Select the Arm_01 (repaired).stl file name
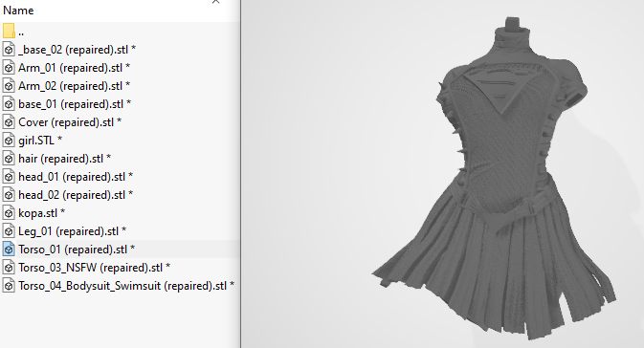Image resolution: width=644 pixels, height=348 pixels. click(74, 68)
